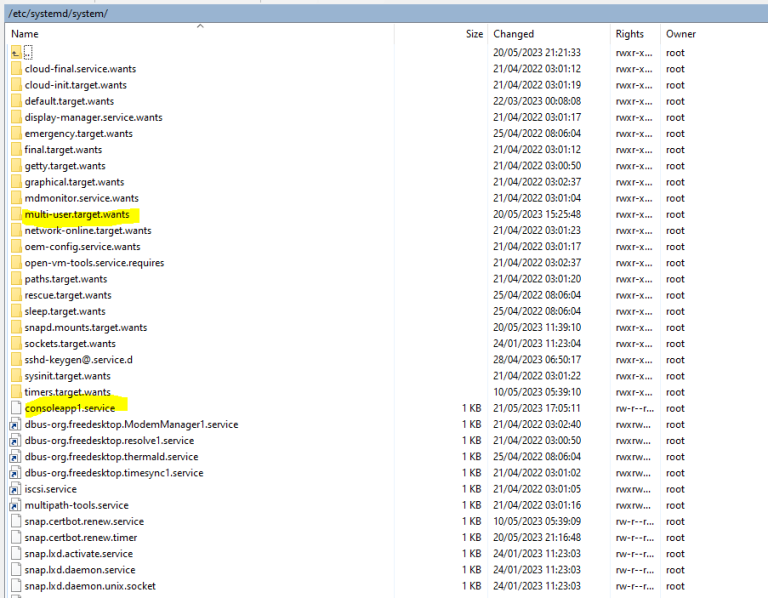Select the open-vm-tools.service.requires folder
Viewport: 768px width, 598px height.
pyautogui.click(x=94, y=263)
